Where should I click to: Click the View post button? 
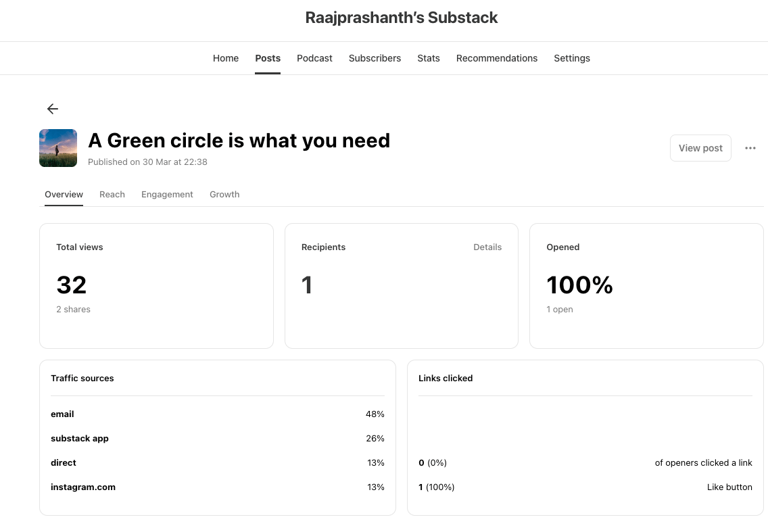pyautogui.click(x=700, y=148)
